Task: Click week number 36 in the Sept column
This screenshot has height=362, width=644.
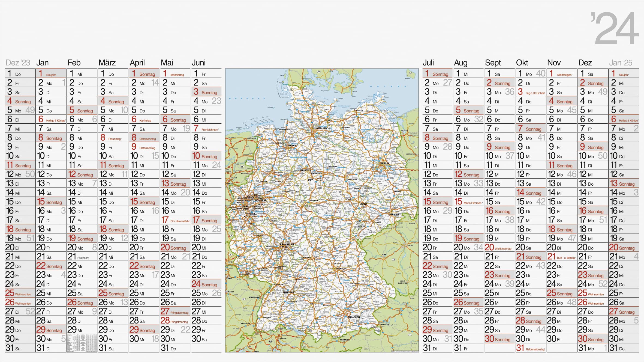Action: point(510,92)
